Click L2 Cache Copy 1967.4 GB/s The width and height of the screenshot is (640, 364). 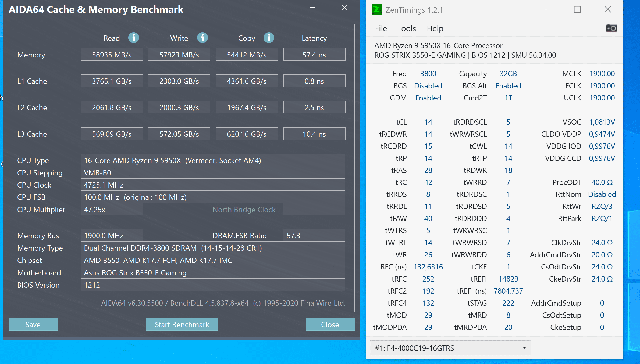coord(247,107)
